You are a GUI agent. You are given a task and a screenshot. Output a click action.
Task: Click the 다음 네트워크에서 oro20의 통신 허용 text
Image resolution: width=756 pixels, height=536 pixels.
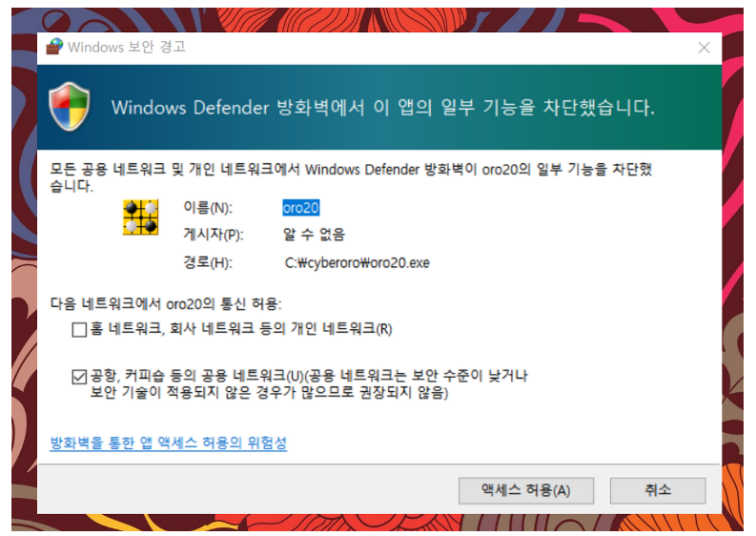pyautogui.click(x=166, y=304)
